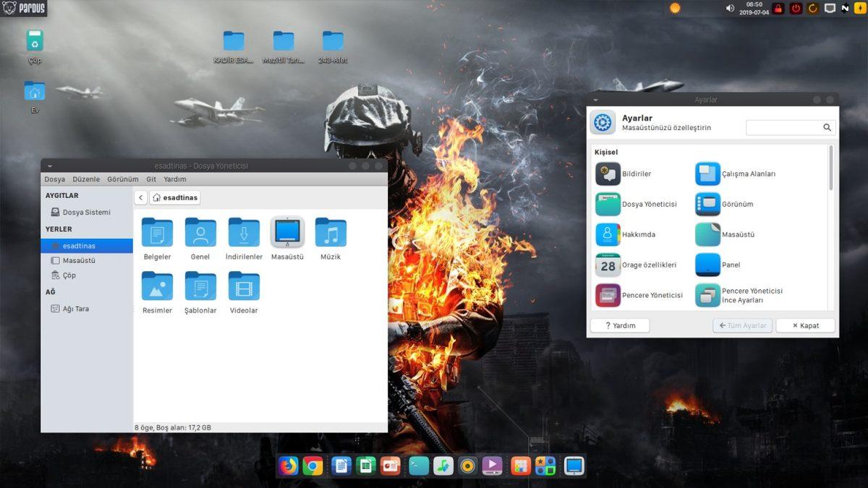Screen dimensions: 868x488
Task: Click the Yardım button in Ayarlar
Action: 620,325
